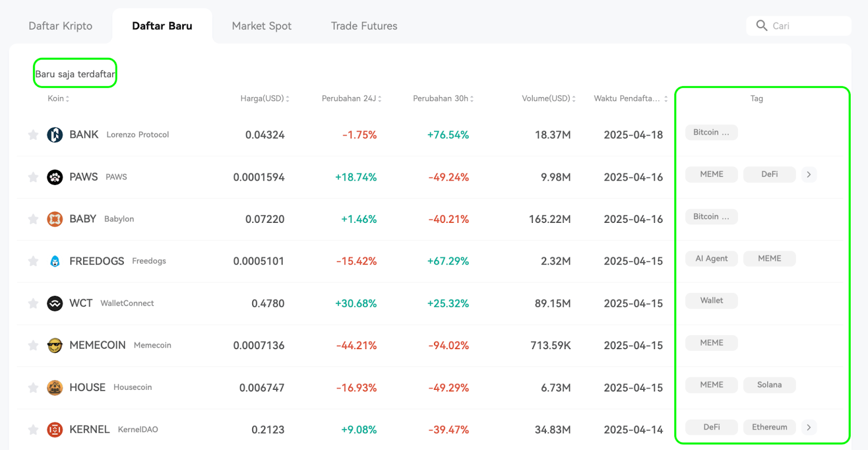Toggle the favorite star for WCT
Screen dimensions: 868x450
coord(33,303)
